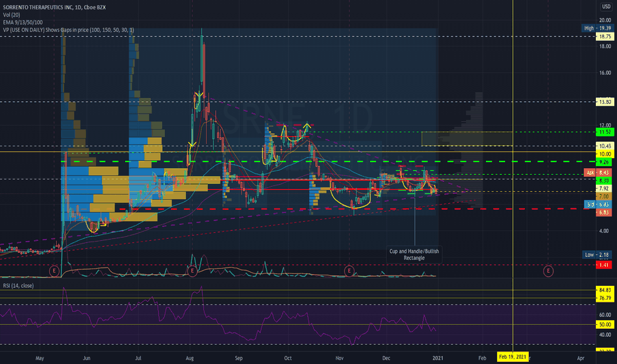Click the Nov label on time axis
Viewport: 617px width, 364px height.
click(x=339, y=358)
